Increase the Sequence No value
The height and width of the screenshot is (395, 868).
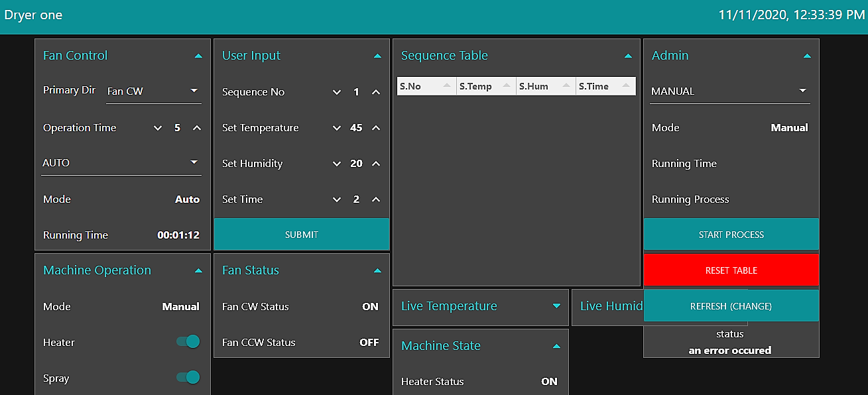click(376, 92)
